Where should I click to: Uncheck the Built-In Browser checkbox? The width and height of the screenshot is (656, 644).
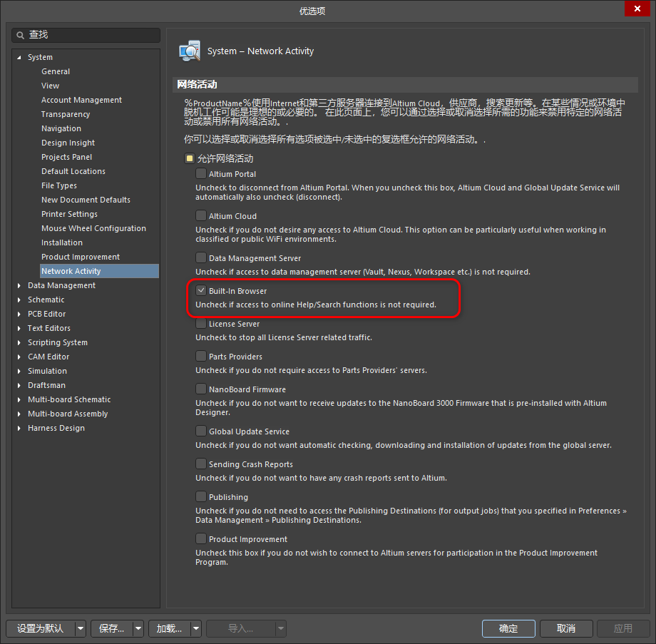pos(201,290)
